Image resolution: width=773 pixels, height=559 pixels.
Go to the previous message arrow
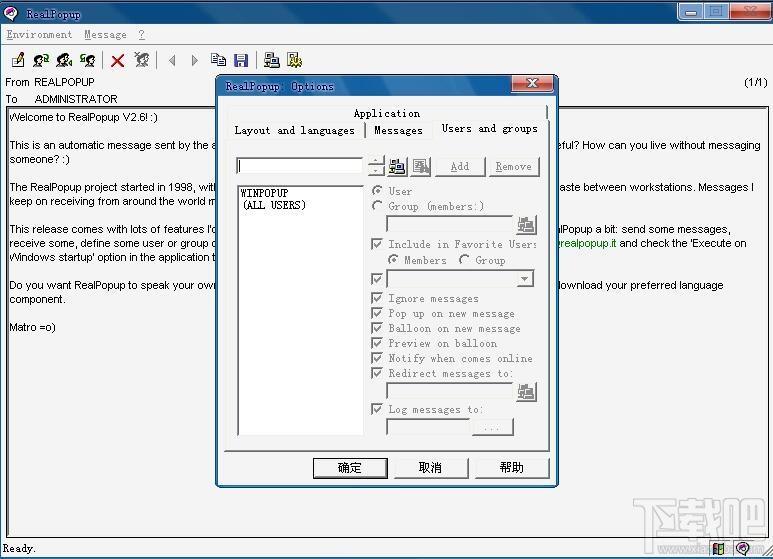pos(172,61)
